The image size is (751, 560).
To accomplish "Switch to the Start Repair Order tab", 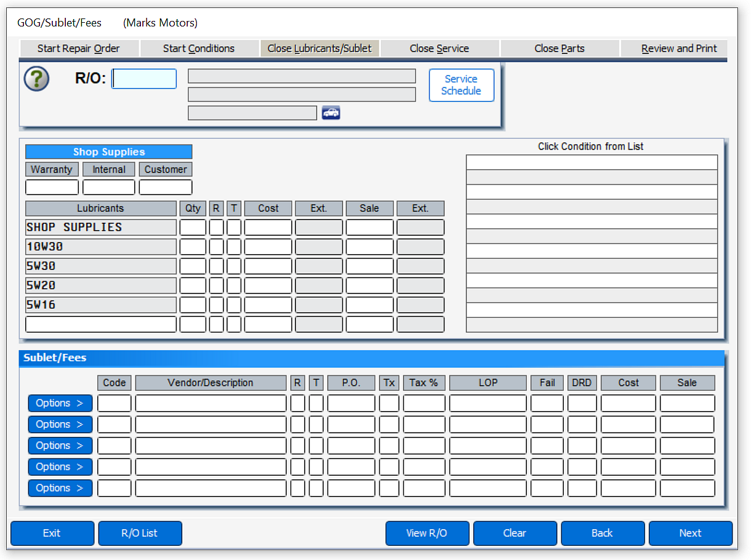I will point(79,48).
